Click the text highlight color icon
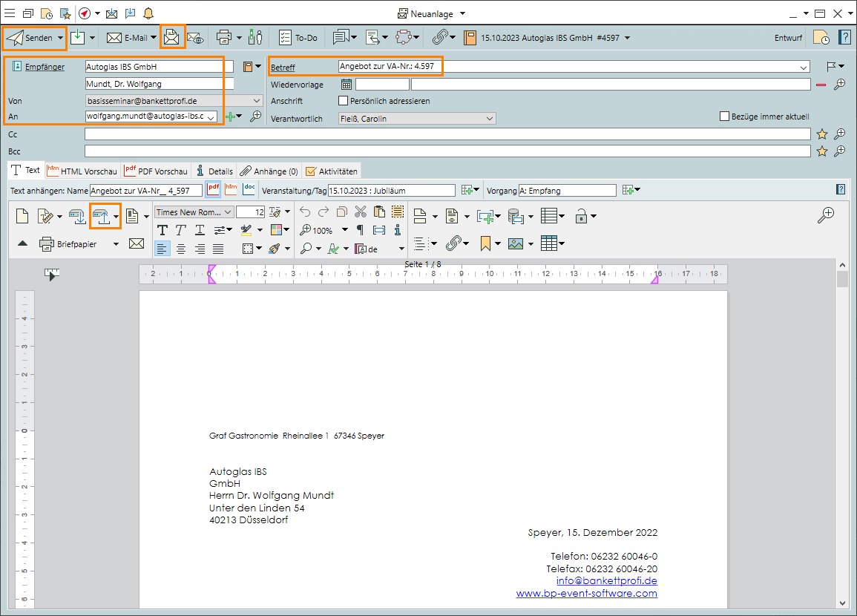This screenshot has width=857, height=616. click(248, 230)
